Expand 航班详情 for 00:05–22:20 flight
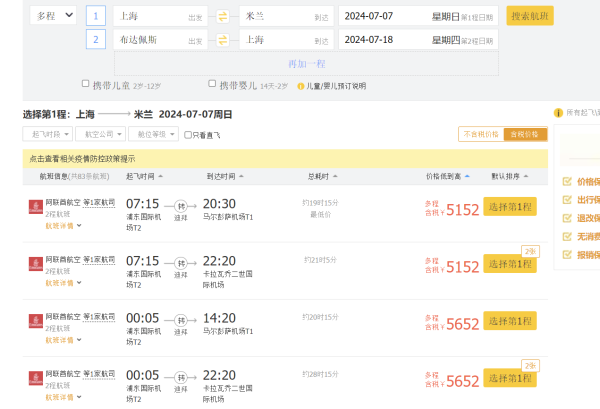600x409 pixels. click(64, 397)
